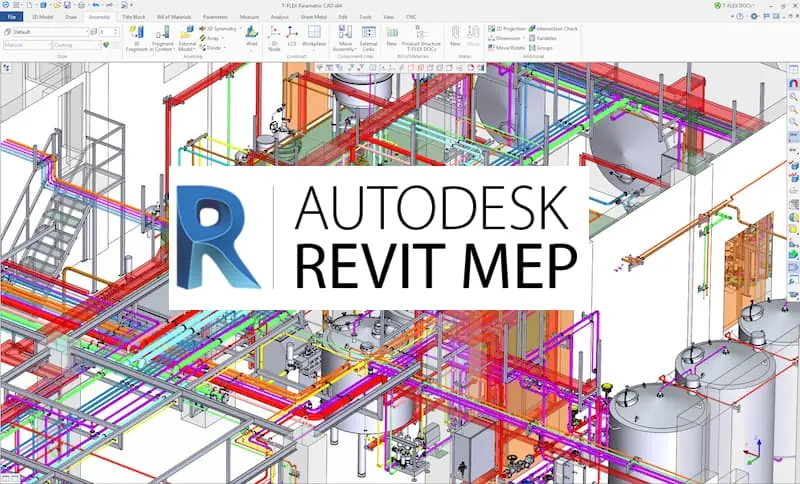
Task: Click the green heart icon in Style group
Action: (x=106, y=45)
